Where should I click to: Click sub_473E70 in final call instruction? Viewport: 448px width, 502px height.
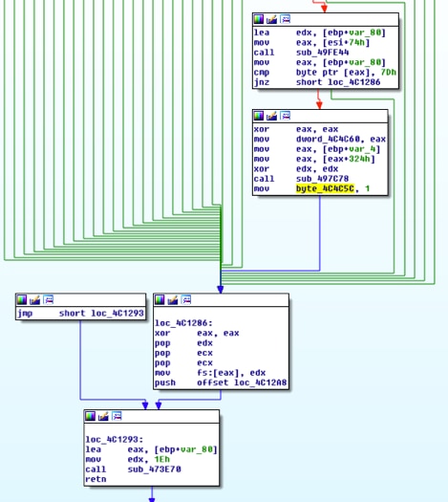(x=154, y=469)
